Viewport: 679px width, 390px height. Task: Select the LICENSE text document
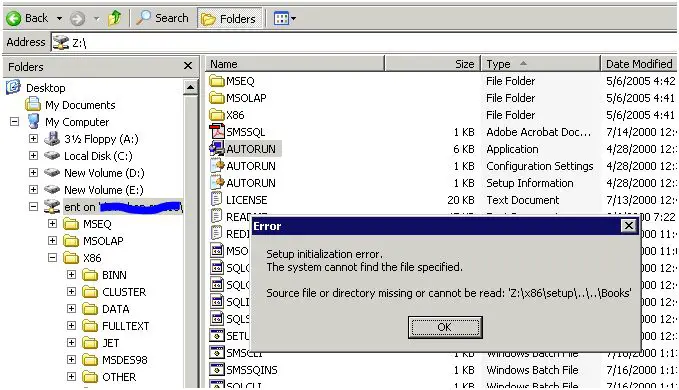246,200
